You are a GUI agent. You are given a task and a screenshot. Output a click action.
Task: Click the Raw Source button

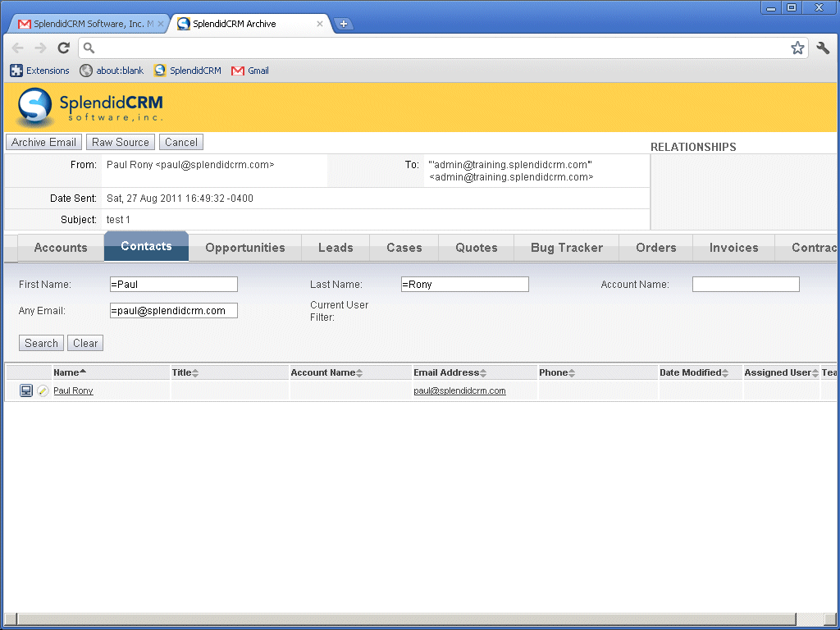pyautogui.click(x=121, y=142)
